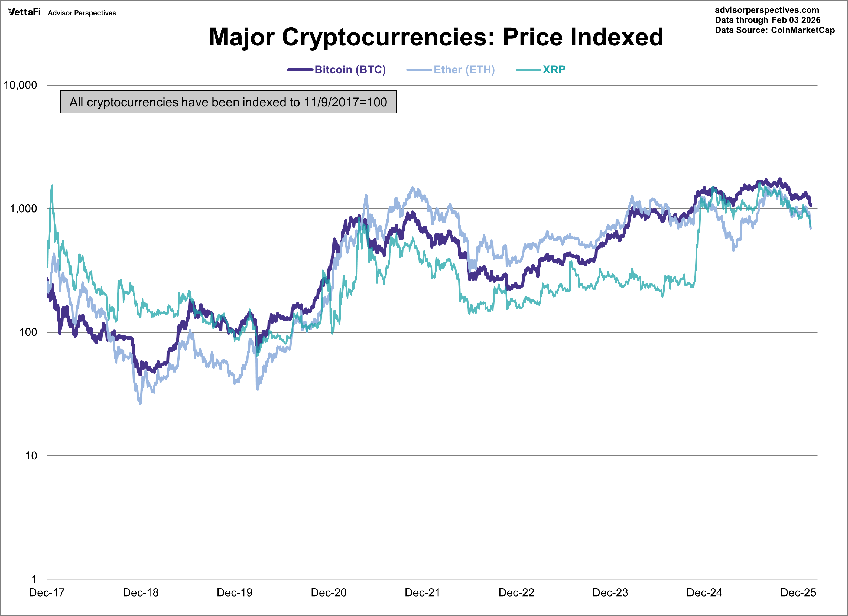Click the Ether (ETH) legend line swatch
This screenshot has height=616, width=848.
pyautogui.click(x=419, y=70)
